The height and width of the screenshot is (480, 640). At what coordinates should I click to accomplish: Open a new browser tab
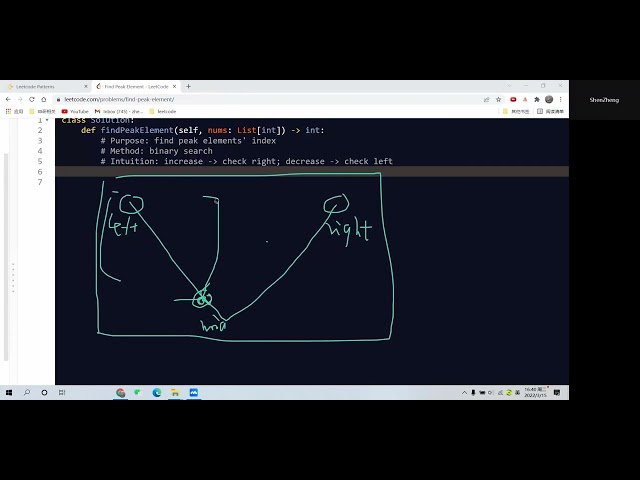click(x=188, y=87)
